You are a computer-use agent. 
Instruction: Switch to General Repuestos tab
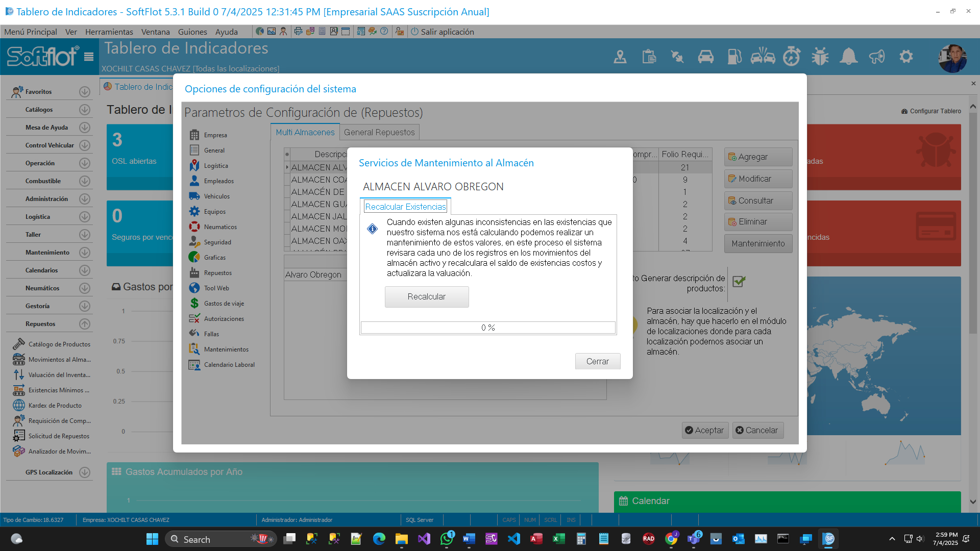click(x=379, y=132)
